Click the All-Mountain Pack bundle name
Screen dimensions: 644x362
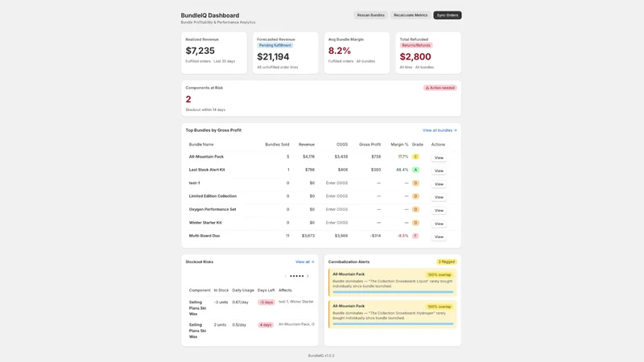point(206,157)
